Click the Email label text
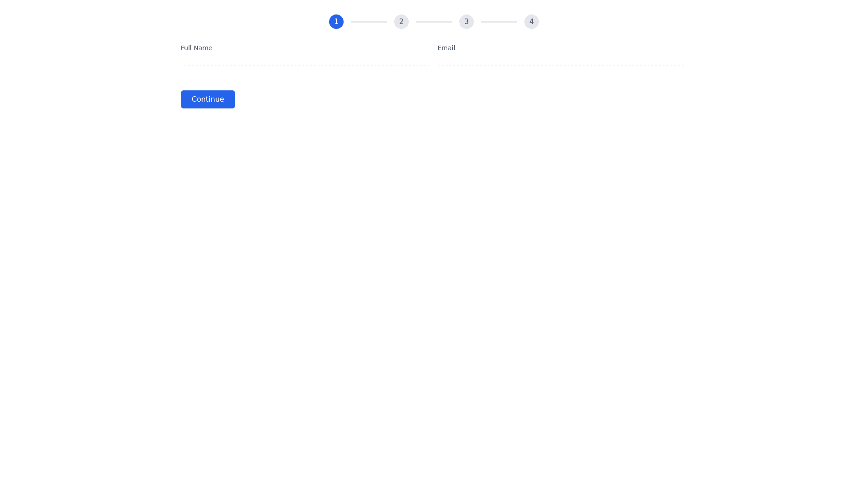The width and height of the screenshot is (868, 488). point(446,48)
